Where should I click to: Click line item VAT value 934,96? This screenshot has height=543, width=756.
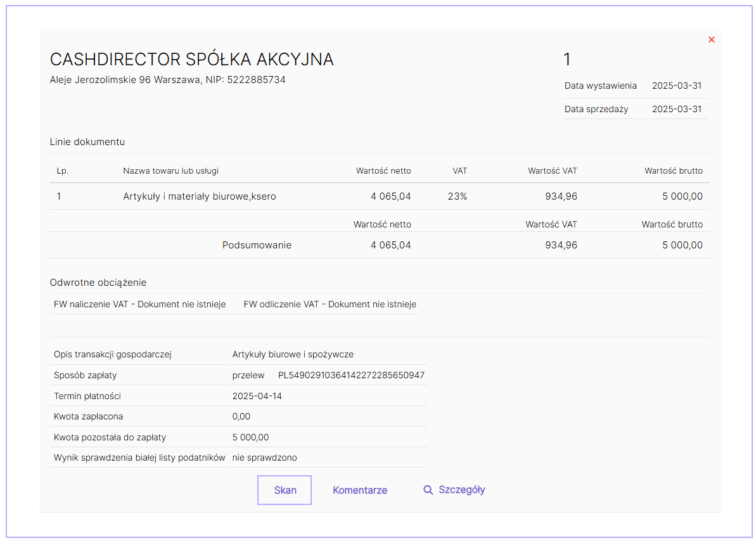tap(561, 196)
